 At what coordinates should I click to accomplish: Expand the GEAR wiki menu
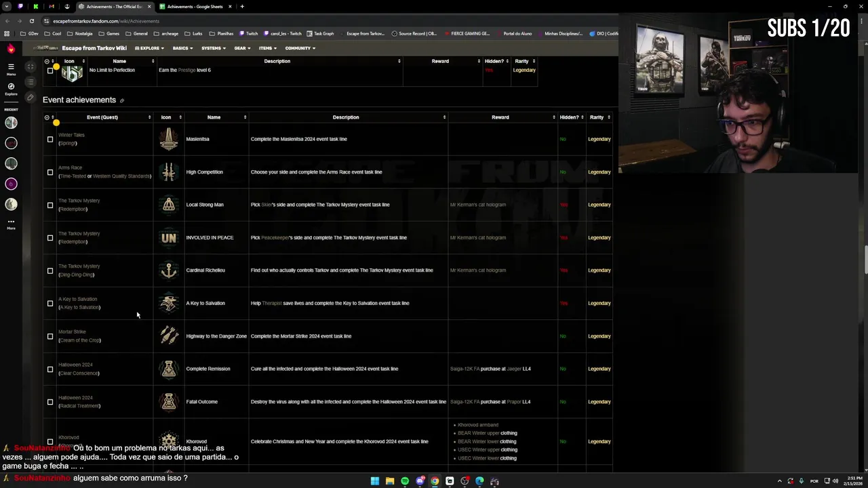tap(242, 48)
